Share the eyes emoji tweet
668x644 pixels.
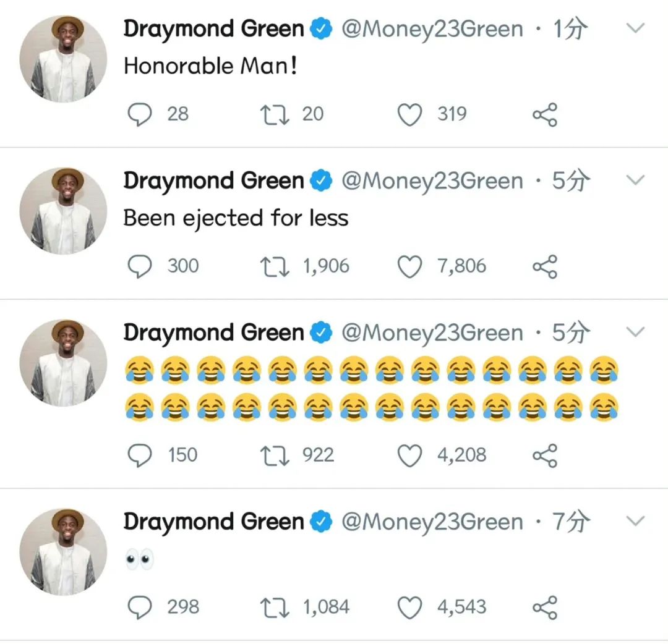(x=545, y=608)
